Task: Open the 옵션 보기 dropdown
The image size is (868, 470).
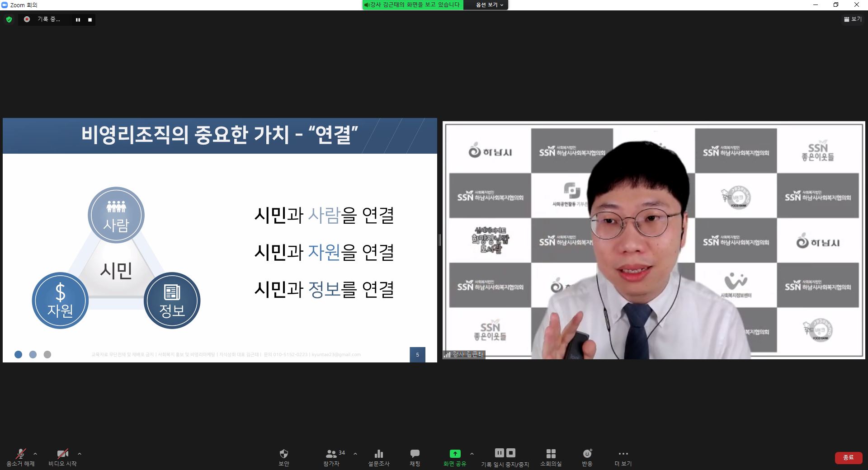Action: pyautogui.click(x=489, y=5)
